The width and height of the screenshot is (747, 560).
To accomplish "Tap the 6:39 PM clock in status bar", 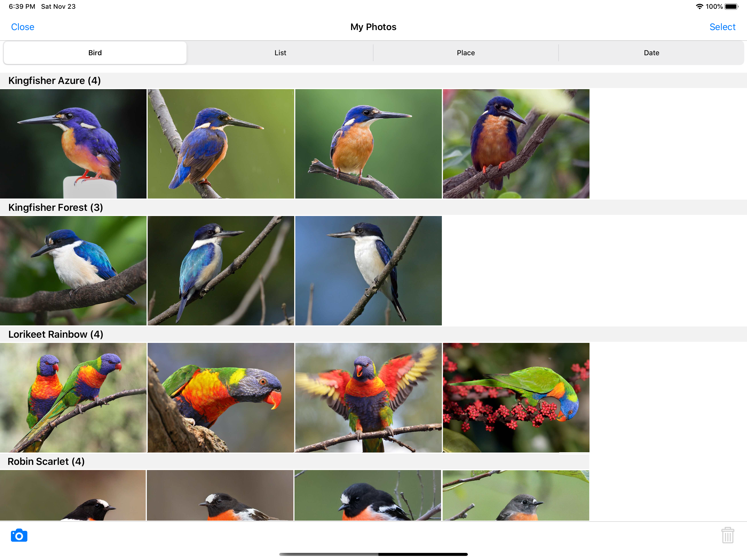I will (22, 6).
